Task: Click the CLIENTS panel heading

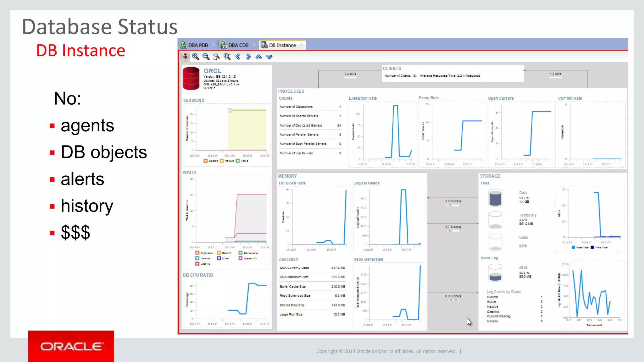Action: (x=392, y=69)
